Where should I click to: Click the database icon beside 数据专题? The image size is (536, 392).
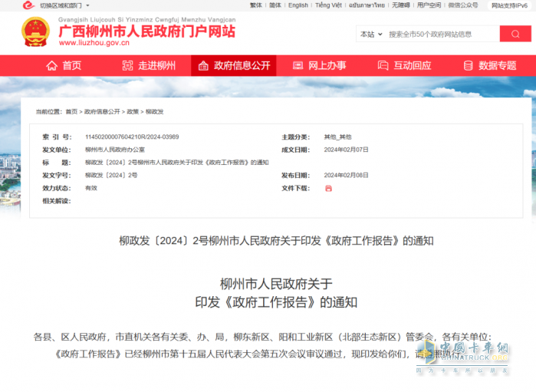468,66
